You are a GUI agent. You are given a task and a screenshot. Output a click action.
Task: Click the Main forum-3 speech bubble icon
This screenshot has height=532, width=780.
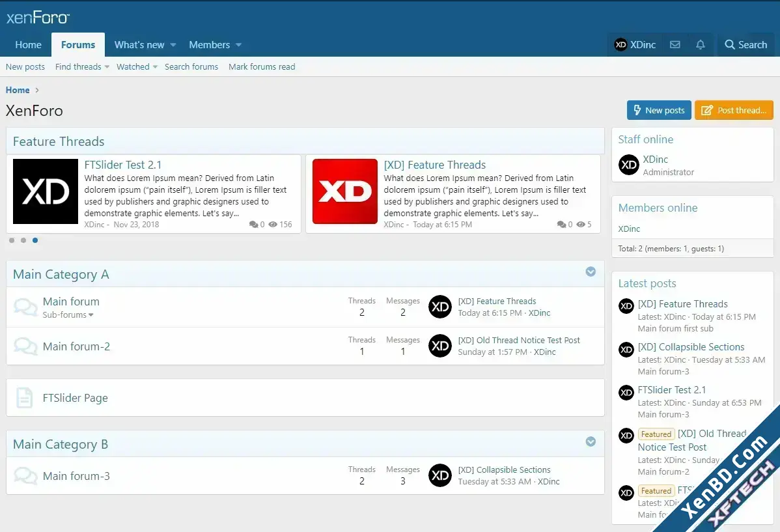[25, 476]
